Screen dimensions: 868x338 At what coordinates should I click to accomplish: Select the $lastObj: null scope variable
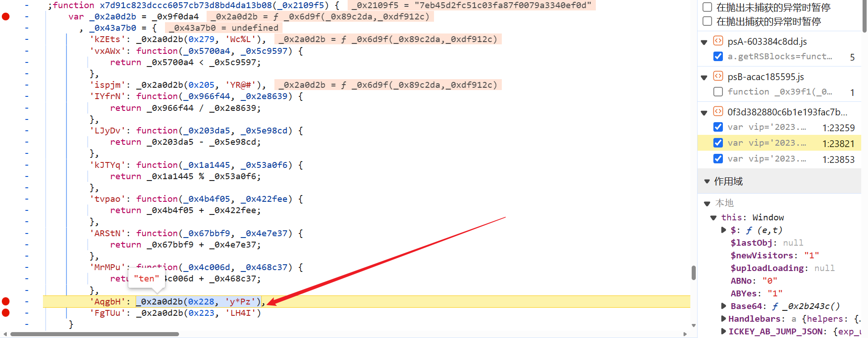coord(767,243)
